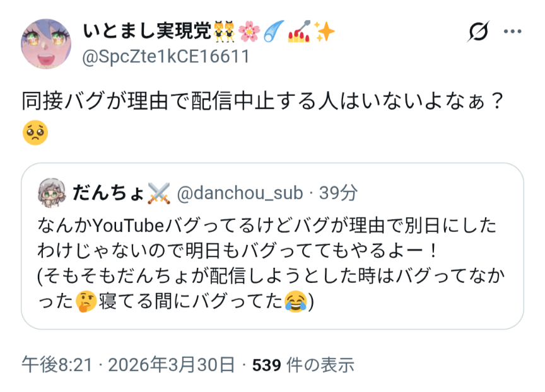Image resolution: width=545 pixels, height=392 pixels.
Task: Open the quoted tweet body about YouTubeバグ
Action: (x=271, y=263)
